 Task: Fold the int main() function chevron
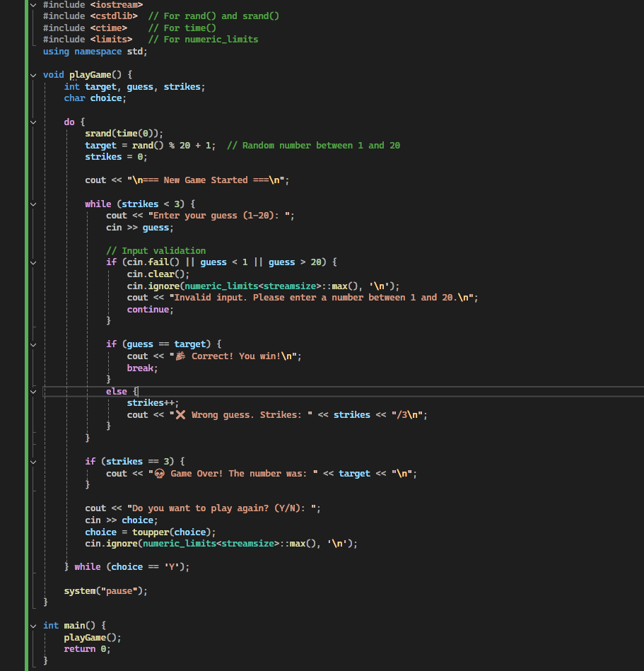(x=33, y=626)
